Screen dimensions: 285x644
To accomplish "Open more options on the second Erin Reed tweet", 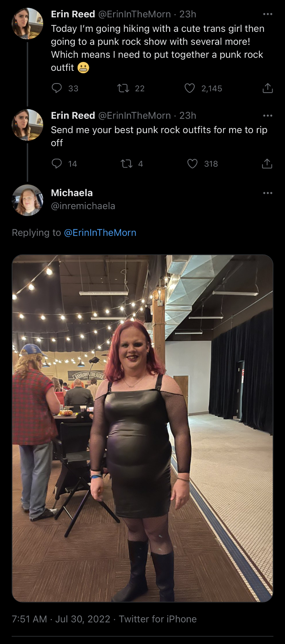I will pos(268,116).
